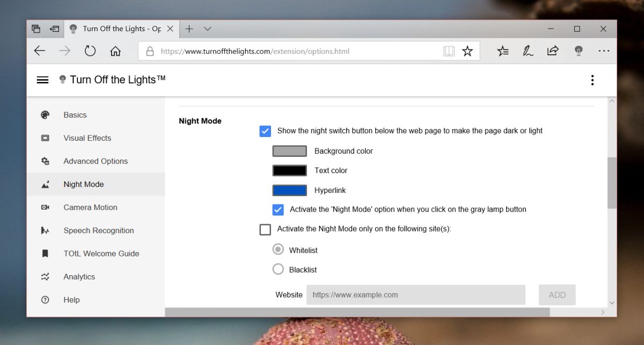
Task: Open reading view book icon in address bar
Action: [x=449, y=51]
